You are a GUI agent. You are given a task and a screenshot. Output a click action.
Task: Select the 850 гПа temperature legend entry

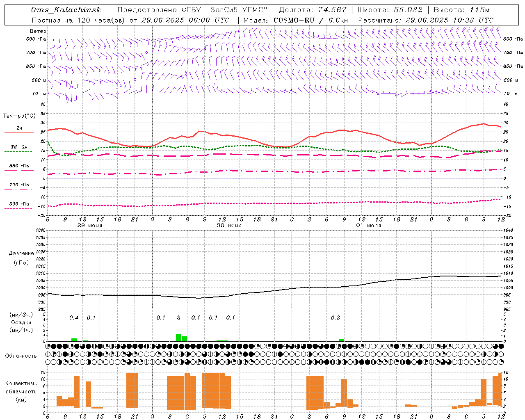tap(19, 167)
